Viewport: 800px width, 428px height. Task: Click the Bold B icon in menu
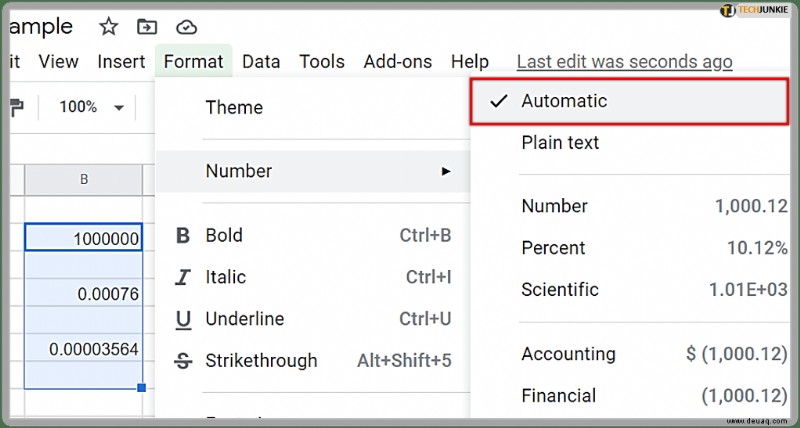point(183,236)
